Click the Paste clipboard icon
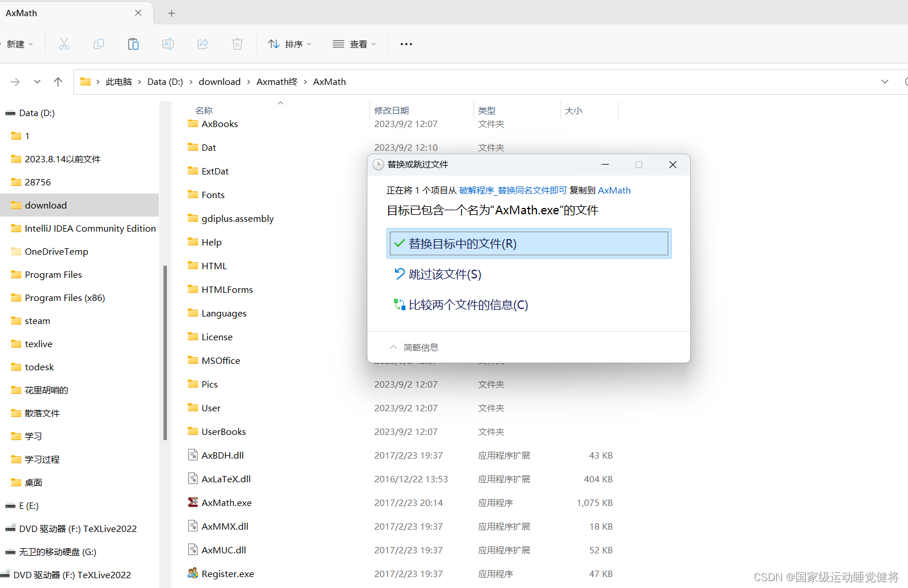 coord(133,44)
